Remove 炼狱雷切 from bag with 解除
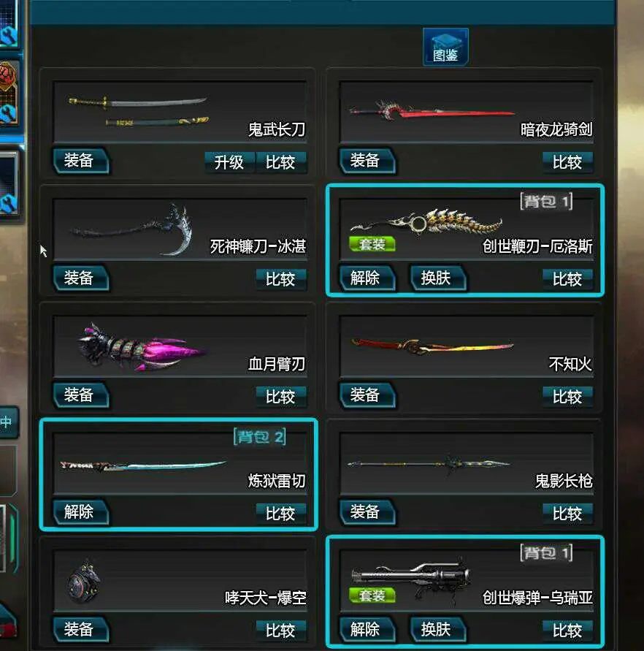The height and width of the screenshot is (651, 644). tap(80, 512)
